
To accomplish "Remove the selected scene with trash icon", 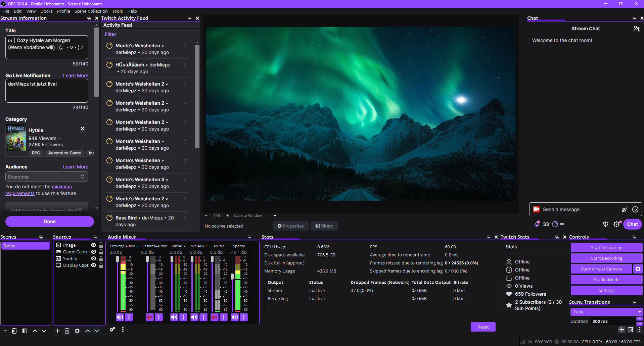I will [14, 331].
